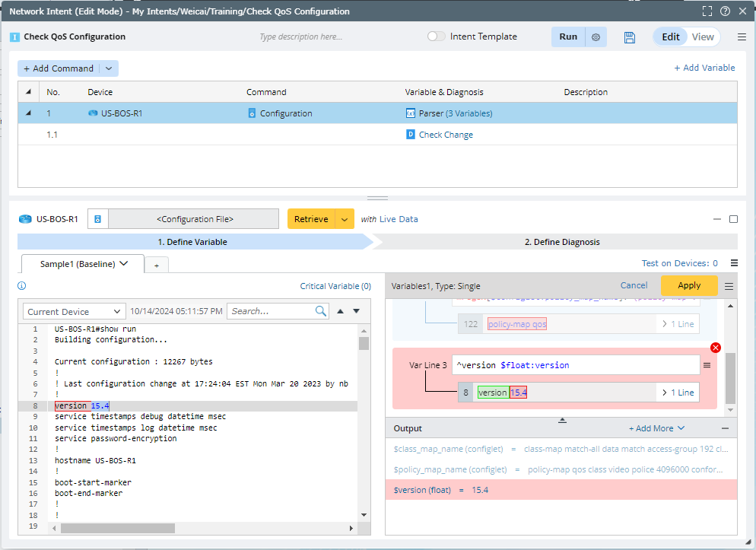Remove Var Line 3 with red X
The width and height of the screenshot is (756, 550).
(715, 348)
